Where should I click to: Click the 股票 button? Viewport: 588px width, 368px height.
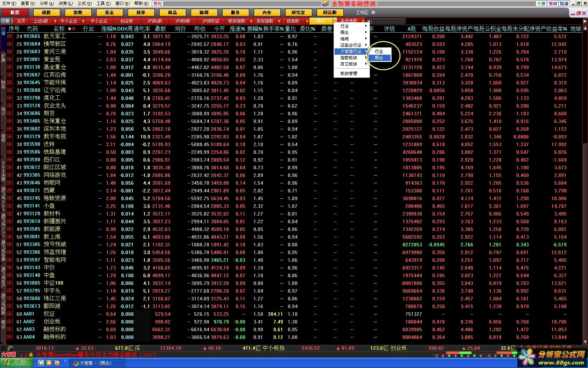[x=15, y=12]
